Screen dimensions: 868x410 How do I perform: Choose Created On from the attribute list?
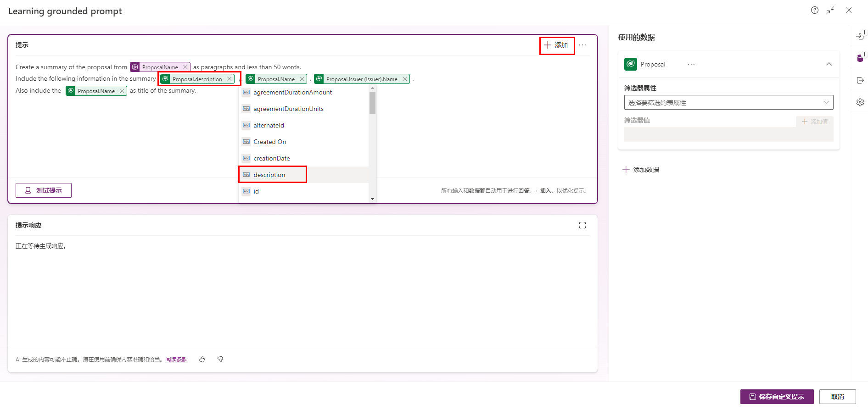click(303, 142)
